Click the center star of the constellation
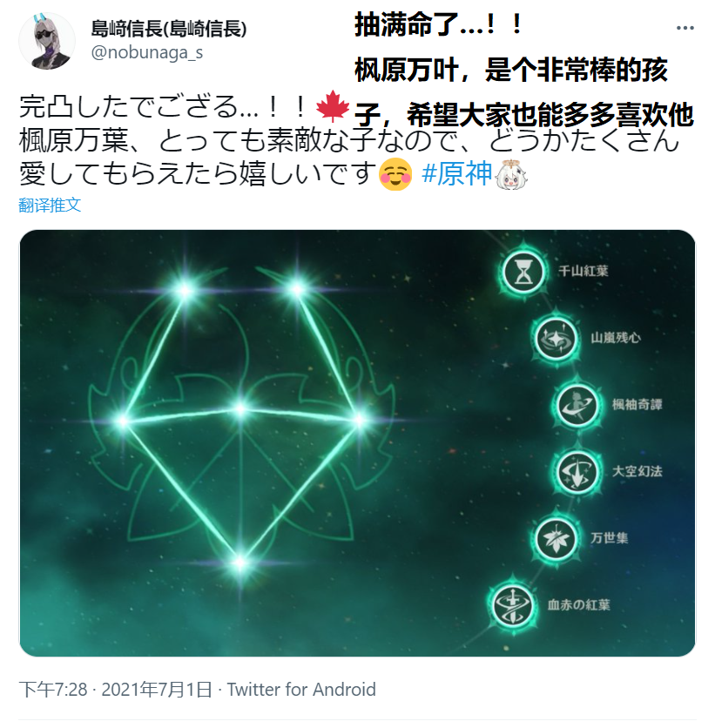This screenshot has width=715, height=728. coord(239,408)
